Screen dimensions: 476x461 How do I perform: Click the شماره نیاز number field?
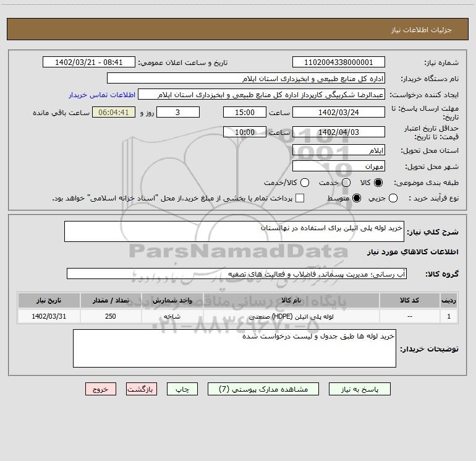pos(339,62)
